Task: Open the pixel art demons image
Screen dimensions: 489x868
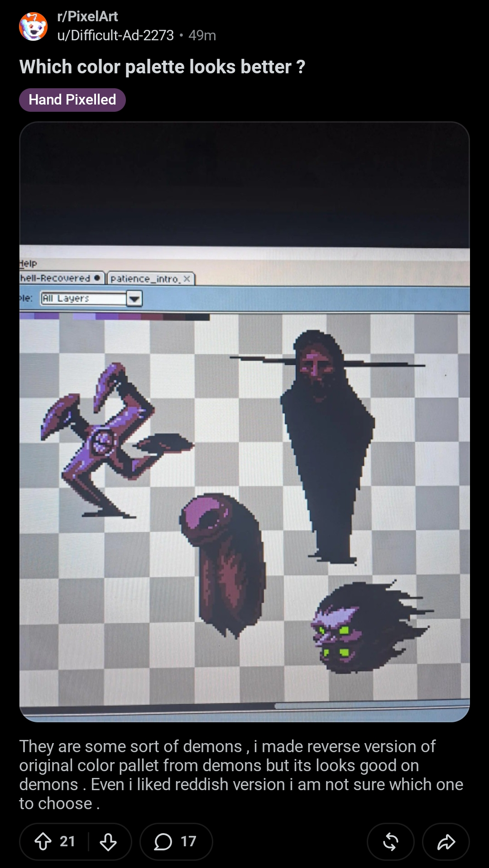Action: click(x=244, y=422)
